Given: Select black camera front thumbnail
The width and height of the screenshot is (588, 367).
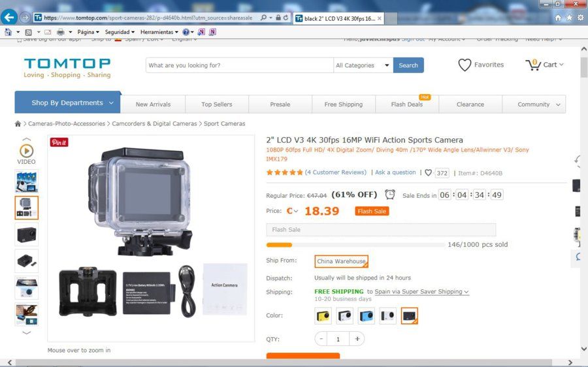Looking at the screenshot, I should (26, 234).
